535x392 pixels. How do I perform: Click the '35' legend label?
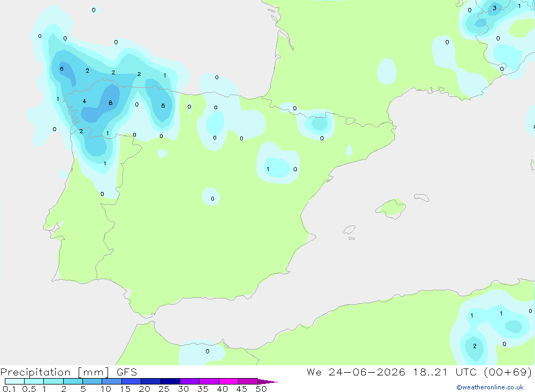(203, 389)
